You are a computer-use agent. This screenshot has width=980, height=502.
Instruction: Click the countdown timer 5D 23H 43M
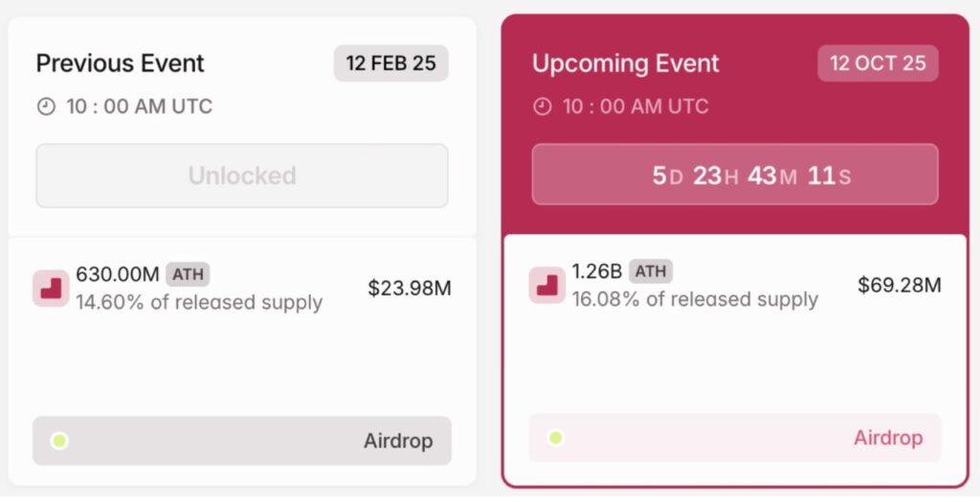[734, 175]
